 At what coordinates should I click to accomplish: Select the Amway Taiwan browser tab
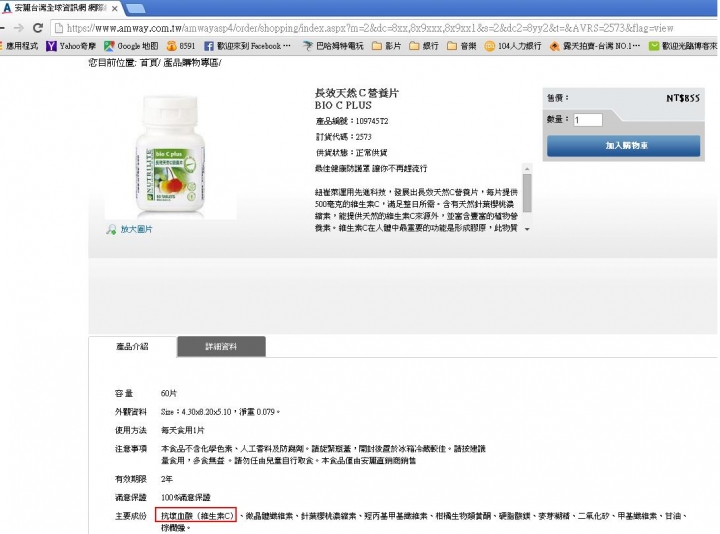tap(60, 8)
